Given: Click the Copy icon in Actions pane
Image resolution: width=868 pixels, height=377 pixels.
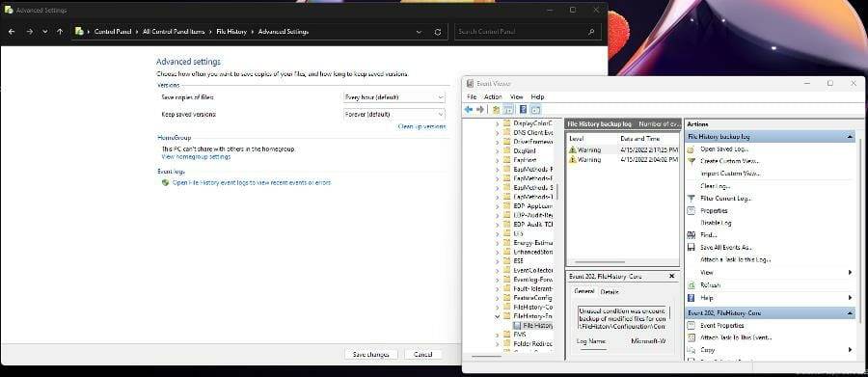Looking at the screenshot, I should [691, 350].
